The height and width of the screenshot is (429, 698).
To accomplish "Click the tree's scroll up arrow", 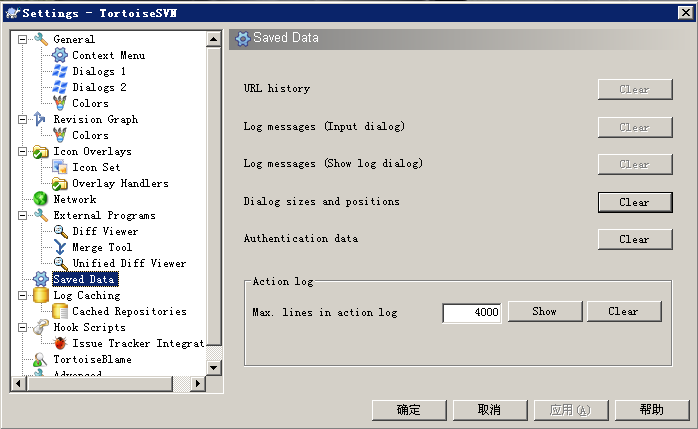I will pos(214,40).
